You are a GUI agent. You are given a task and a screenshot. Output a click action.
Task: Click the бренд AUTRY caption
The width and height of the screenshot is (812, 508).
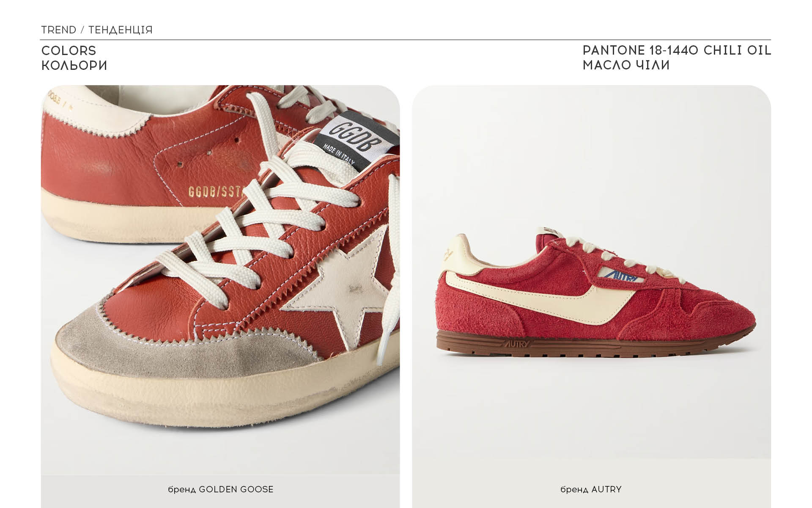pos(591,489)
